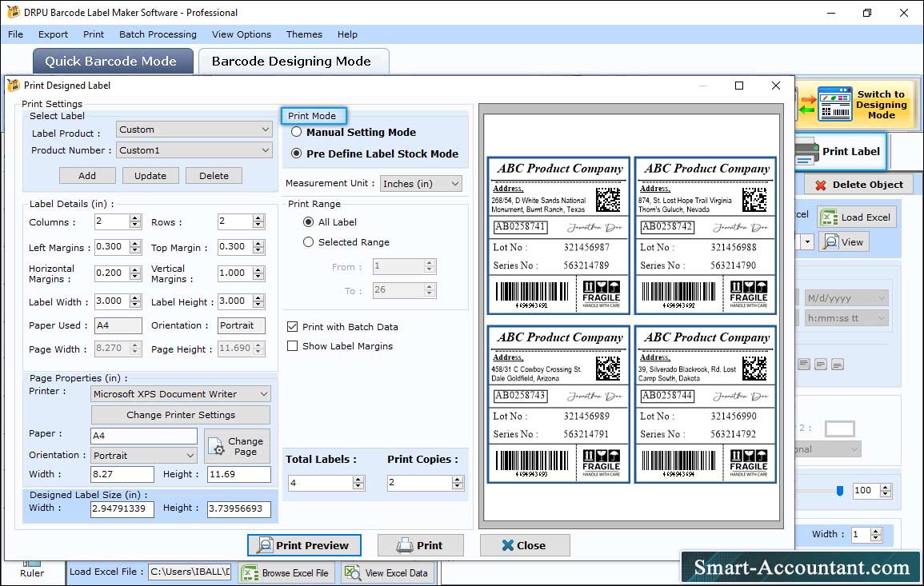Screen dimensions: 924x586
Task: Toggle Print with Batch Data checkbox
Action: pyautogui.click(x=292, y=327)
